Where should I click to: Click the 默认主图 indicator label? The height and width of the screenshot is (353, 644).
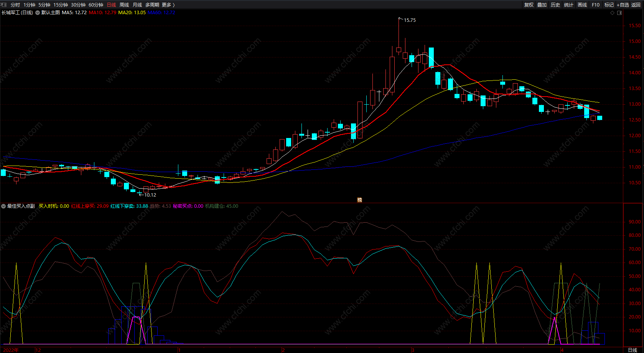point(51,13)
